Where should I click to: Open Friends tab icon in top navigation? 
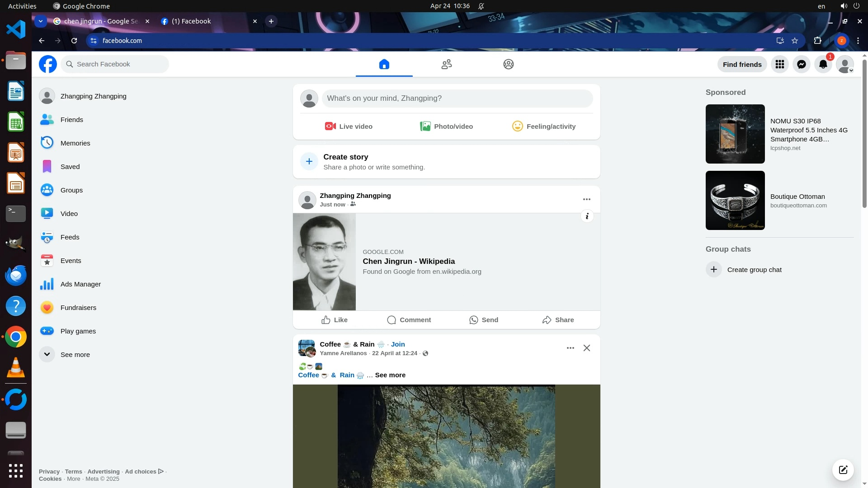(x=446, y=64)
